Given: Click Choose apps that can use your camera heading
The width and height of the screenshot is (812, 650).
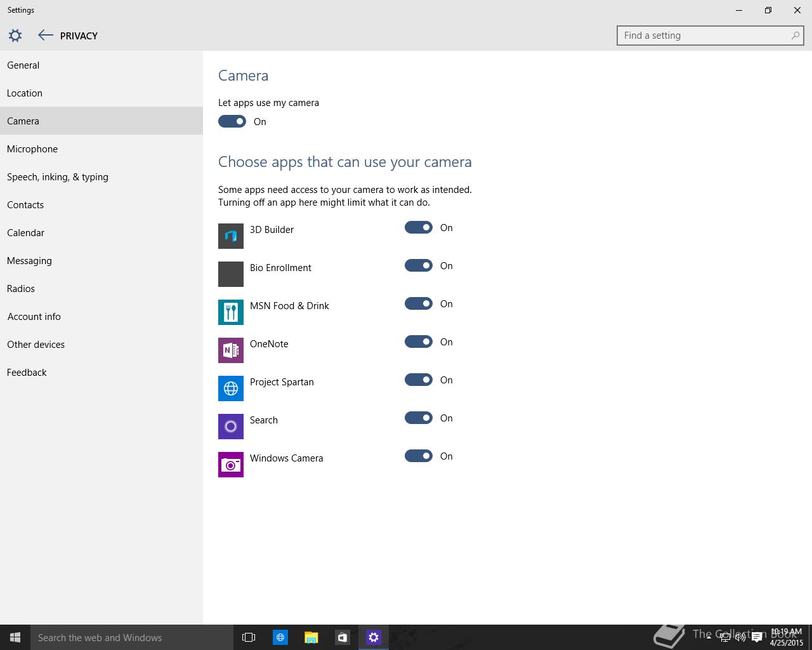Looking at the screenshot, I should point(345,162).
